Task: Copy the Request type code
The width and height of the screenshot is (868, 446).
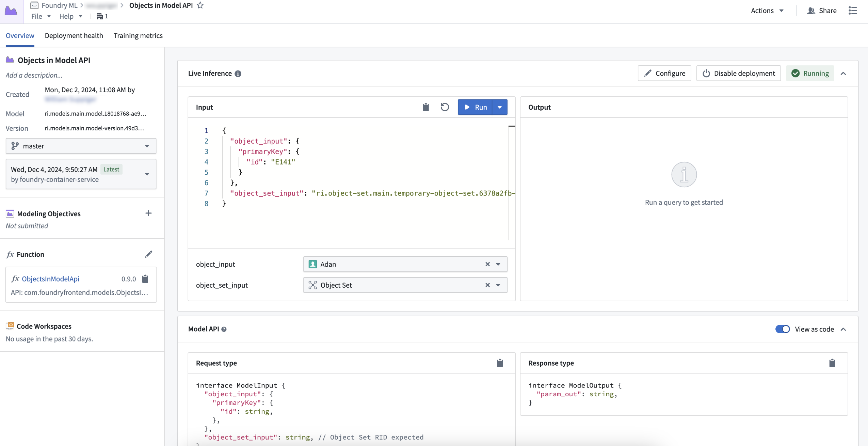Action: [500, 363]
